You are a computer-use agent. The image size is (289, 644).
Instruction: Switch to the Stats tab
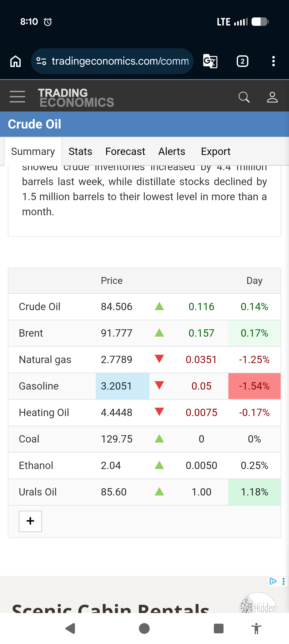(80, 152)
